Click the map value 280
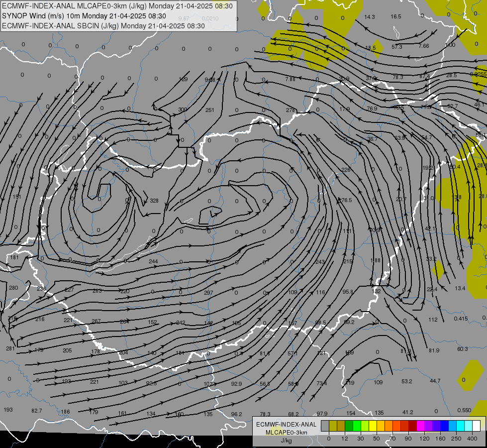Viewport: 487px width, 448px height. [x=13, y=288]
